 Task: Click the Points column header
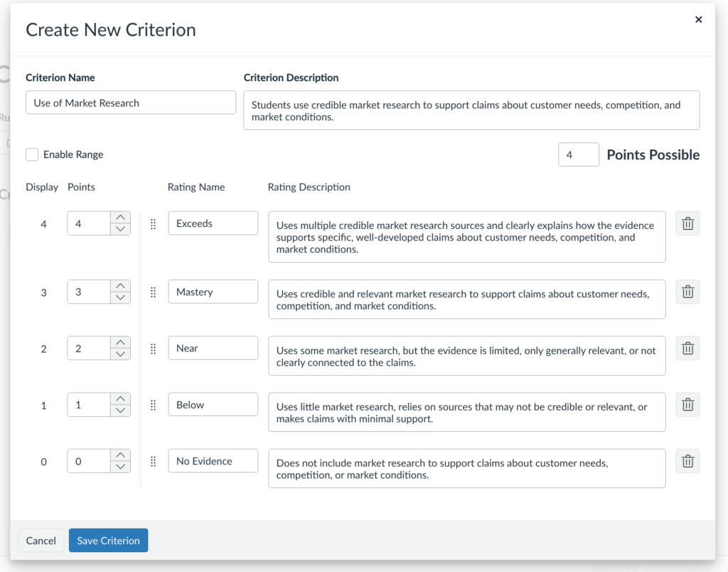[x=81, y=187]
